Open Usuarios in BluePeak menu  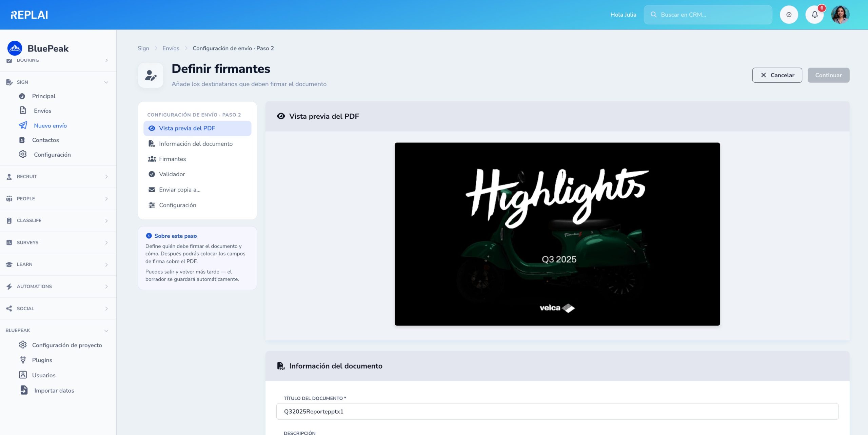click(44, 375)
